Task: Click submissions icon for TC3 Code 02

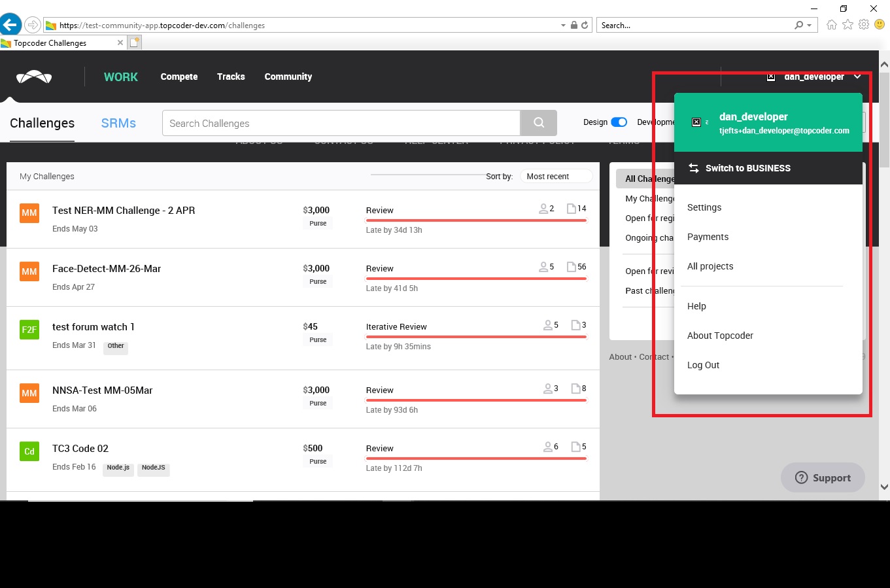Action: [576, 447]
